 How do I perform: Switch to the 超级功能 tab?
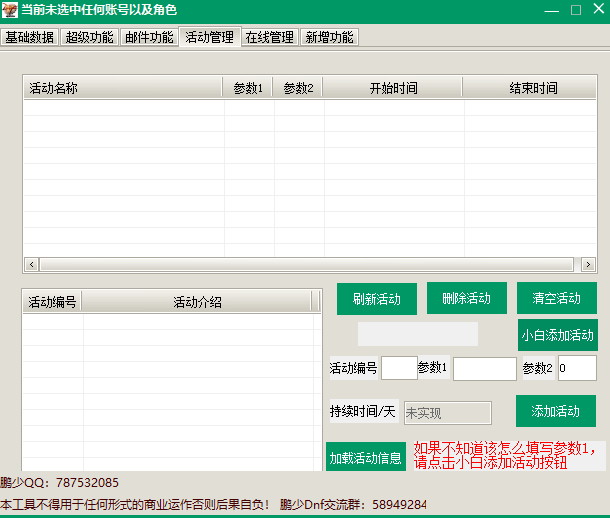(89, 37)
